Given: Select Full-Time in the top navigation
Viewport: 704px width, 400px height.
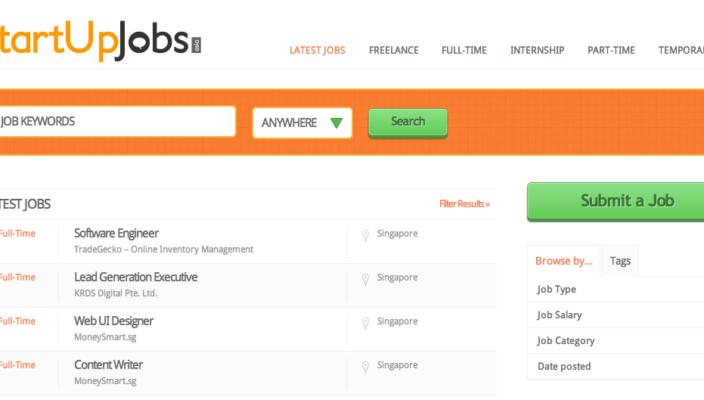Looking at the screenshot, I should click(x=464, y=50).
